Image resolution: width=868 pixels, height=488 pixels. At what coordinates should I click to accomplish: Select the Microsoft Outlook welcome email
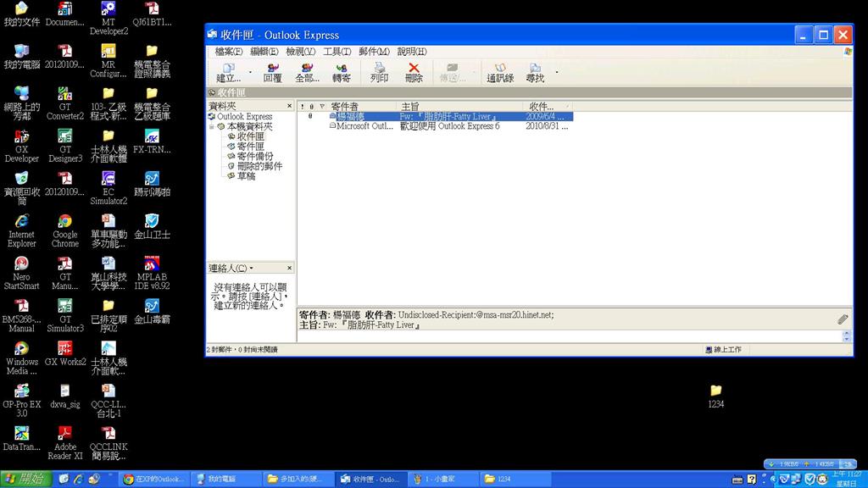435,126
